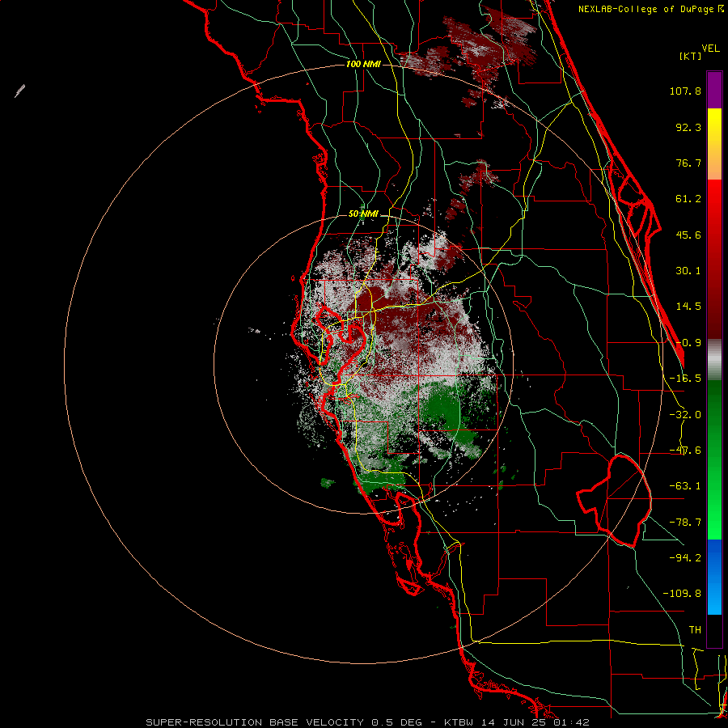Select the 45.6 scale value
The width and height of the screenshot is (728, 728).
688,235
